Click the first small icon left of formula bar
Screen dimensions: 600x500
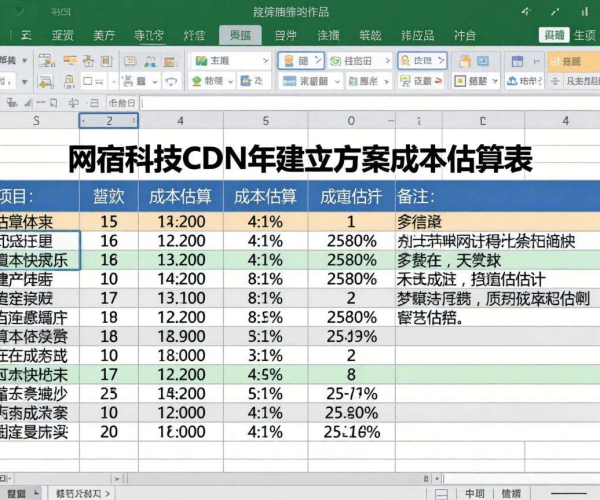(12, 103)
